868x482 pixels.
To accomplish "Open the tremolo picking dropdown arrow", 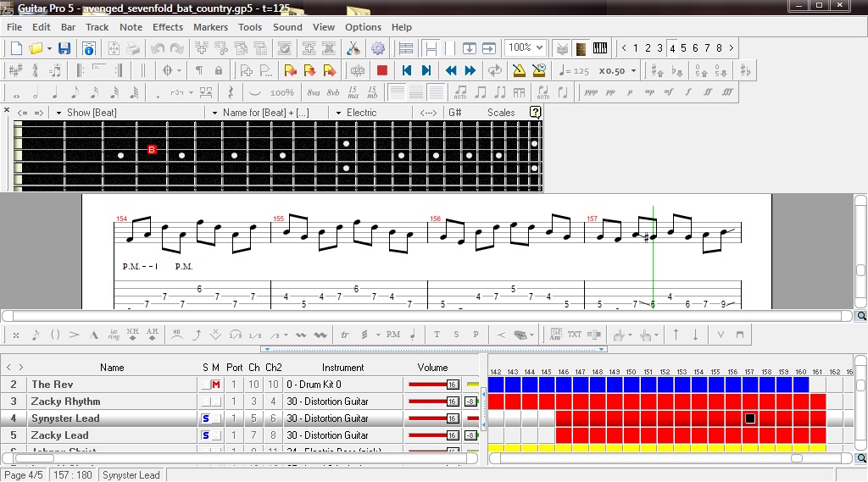I will (378, 335).
